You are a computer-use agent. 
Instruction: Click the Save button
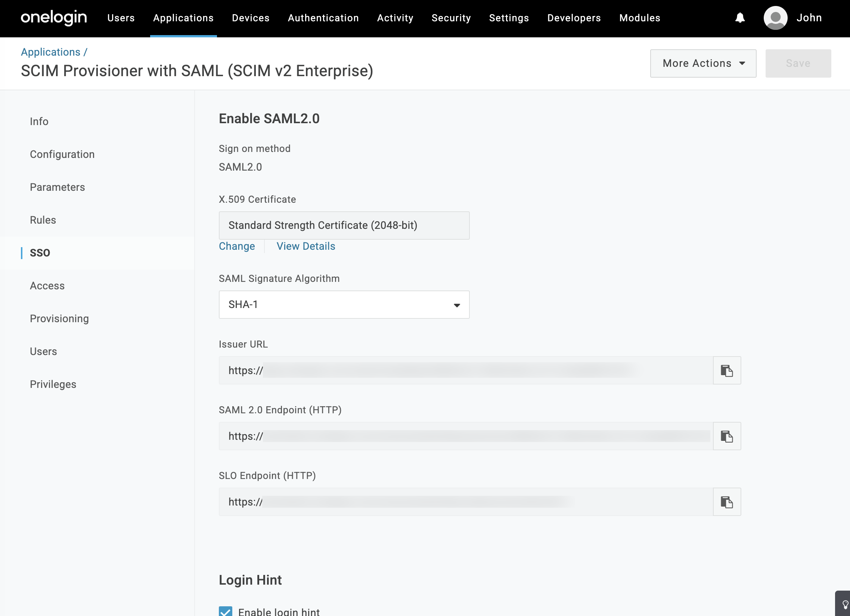point(798,63)
